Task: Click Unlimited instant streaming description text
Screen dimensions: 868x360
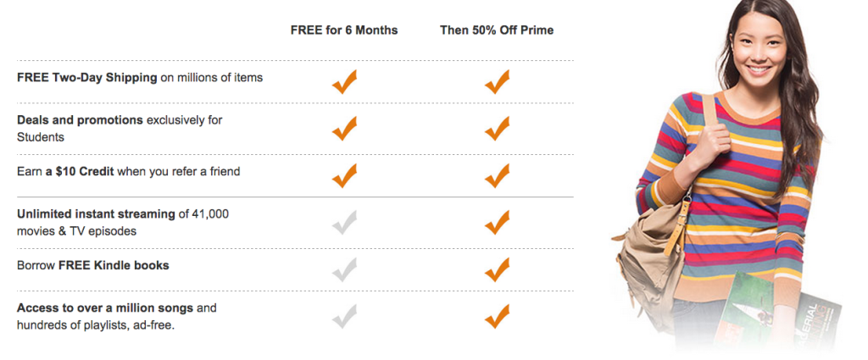Action: pyautogui.click(x=123, y=222)
